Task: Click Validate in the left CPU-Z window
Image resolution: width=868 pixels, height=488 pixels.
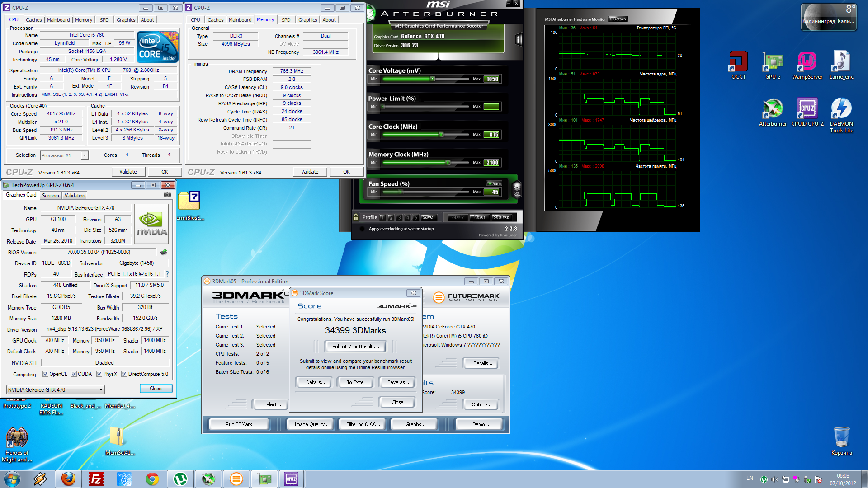Action: pos(128,172)
